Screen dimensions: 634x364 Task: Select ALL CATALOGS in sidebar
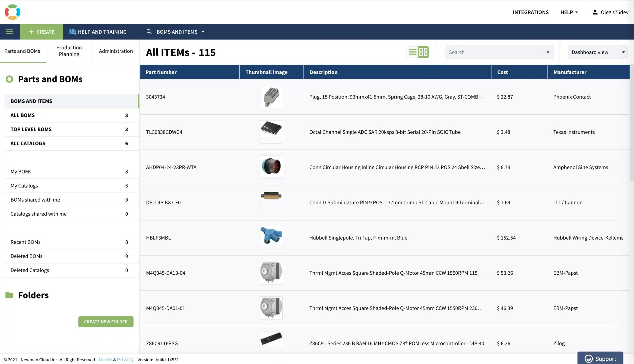point(72,143)
